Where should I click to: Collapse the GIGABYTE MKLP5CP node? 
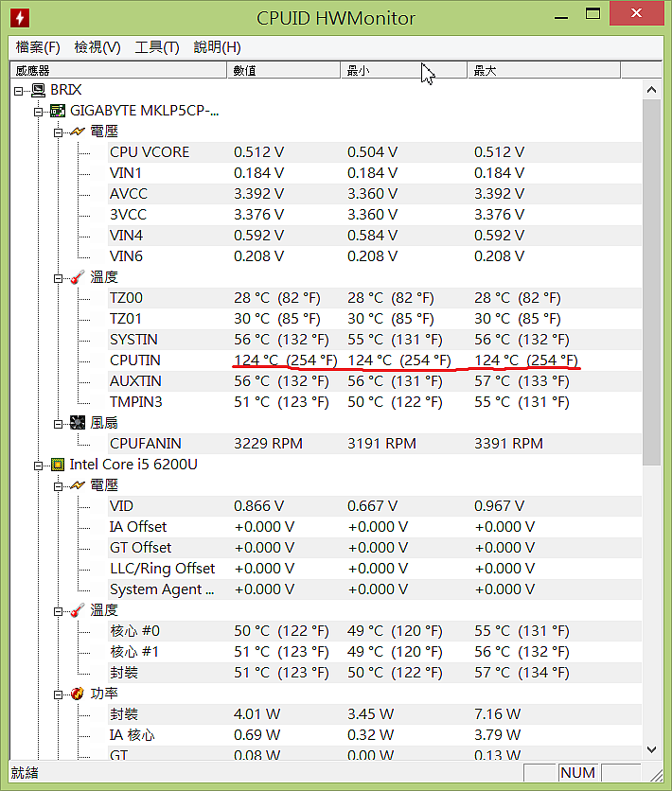[39, 112]
